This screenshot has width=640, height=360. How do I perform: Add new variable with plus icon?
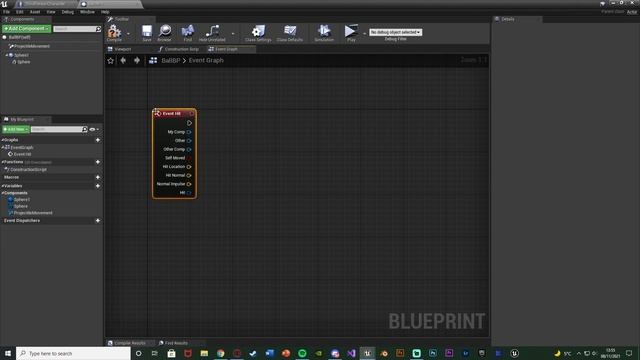click(98, 186)
